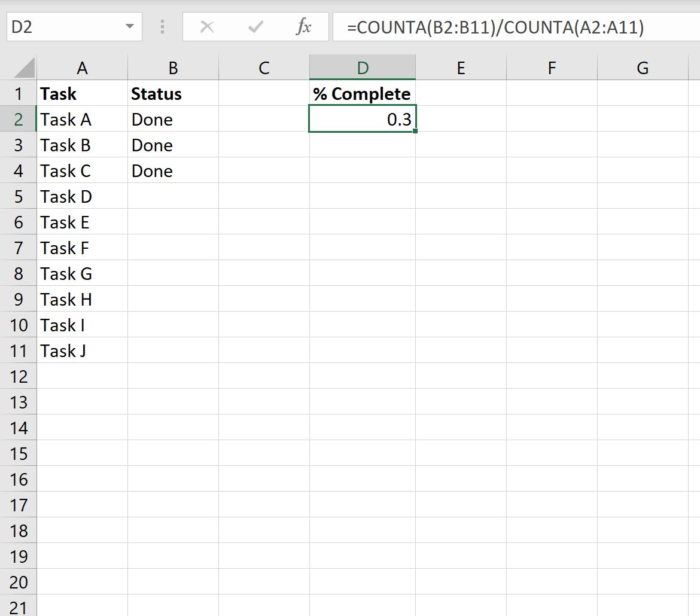Select the Status header cell B1

pyautogui.click(x=172, y=93)
